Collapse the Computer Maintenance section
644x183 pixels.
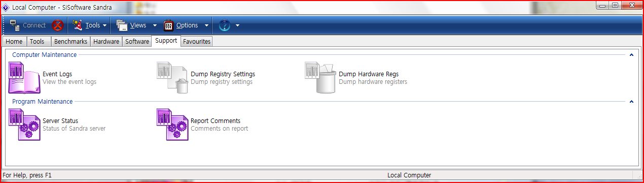631,55
